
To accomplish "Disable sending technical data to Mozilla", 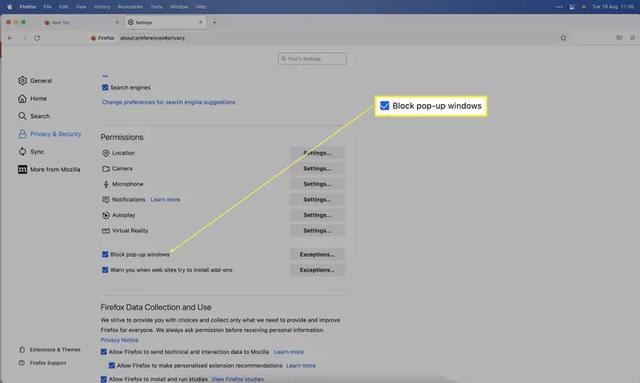I will click(x=104, y=352).
